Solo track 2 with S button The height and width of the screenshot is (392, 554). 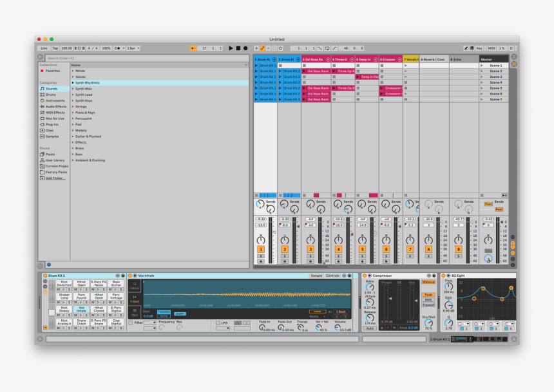[285, 256]
